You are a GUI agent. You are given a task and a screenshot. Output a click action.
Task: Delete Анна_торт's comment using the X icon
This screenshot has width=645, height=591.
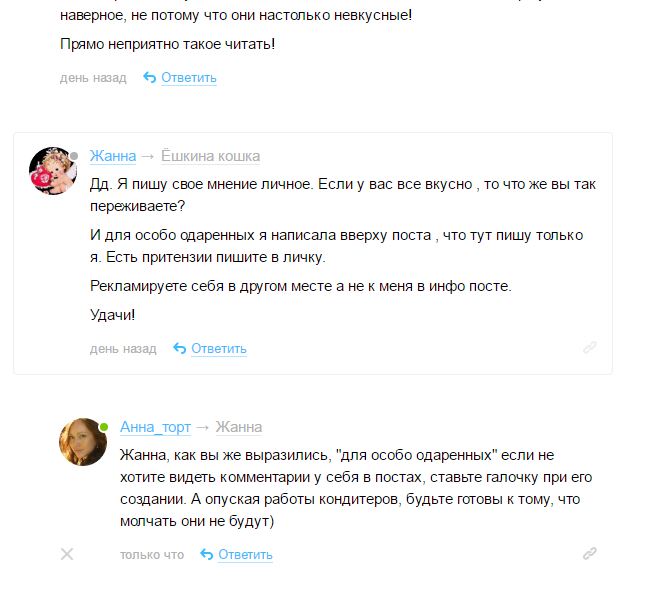click(x=67, y=554)
